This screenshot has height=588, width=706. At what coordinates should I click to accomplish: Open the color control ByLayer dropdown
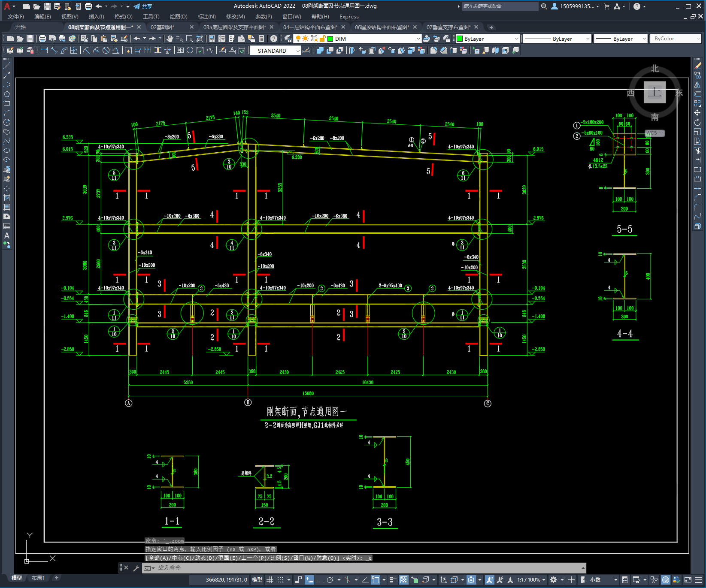[x=516, y=39]
